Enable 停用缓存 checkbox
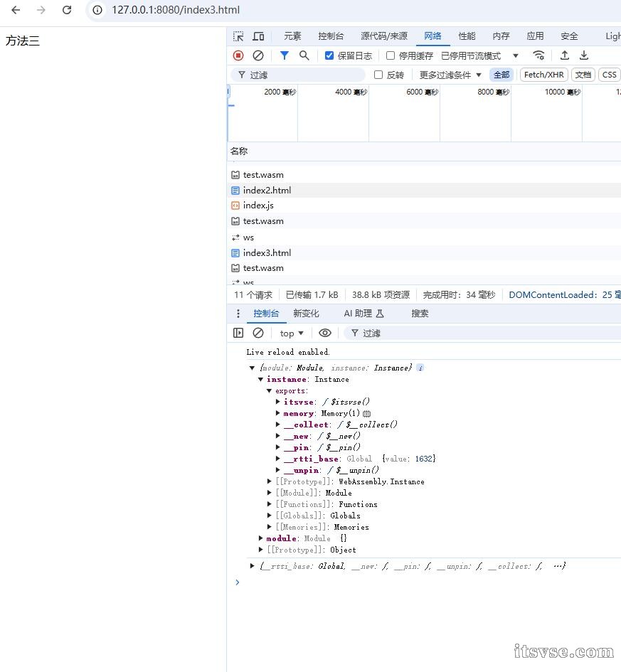Image resolution: width=621 pixels, height=672 pixels. [391, 55]
